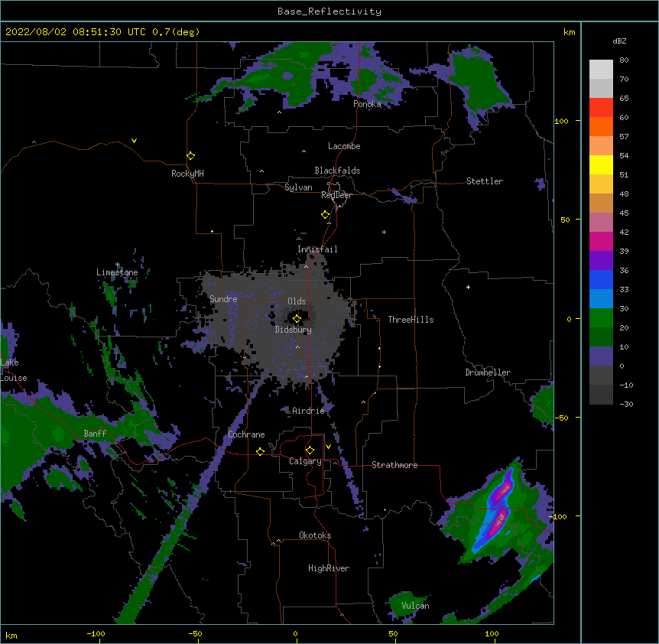Click the RockyMH label
659x644 pixels.
coord(187,174)
